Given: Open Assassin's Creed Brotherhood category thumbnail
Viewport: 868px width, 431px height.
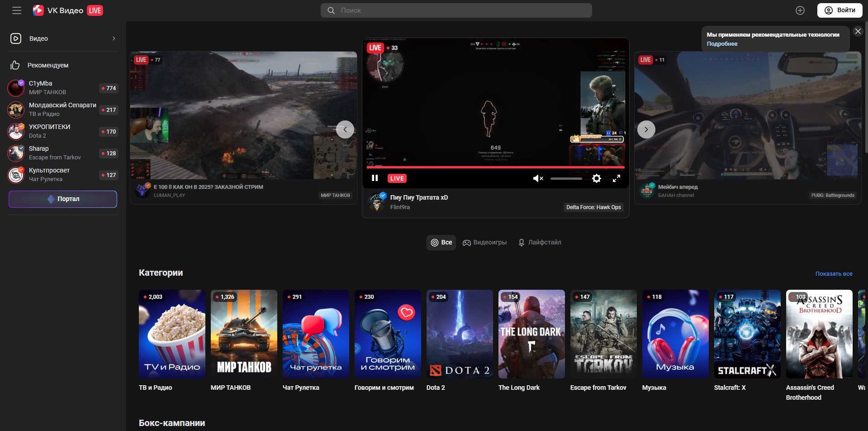Looking at the screenshot, I should pyautogui.click(x=819, y=334).
